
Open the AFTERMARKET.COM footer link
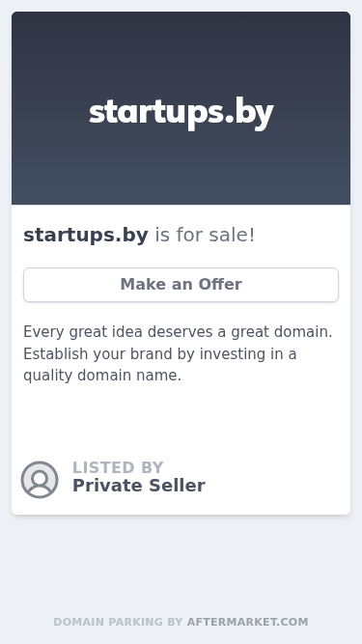coord(247,622)
